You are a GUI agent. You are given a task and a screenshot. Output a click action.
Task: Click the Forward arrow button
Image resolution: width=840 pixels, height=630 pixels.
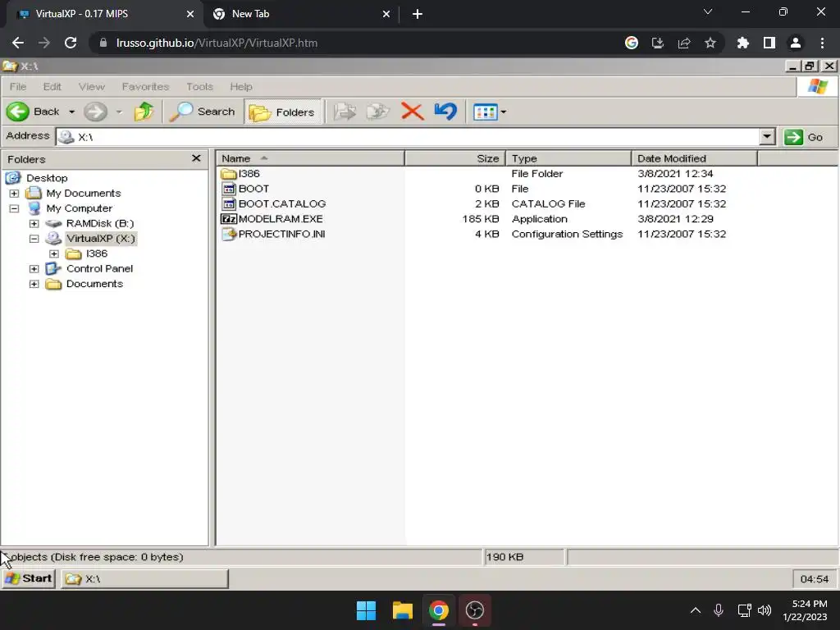tap(95, 112)
